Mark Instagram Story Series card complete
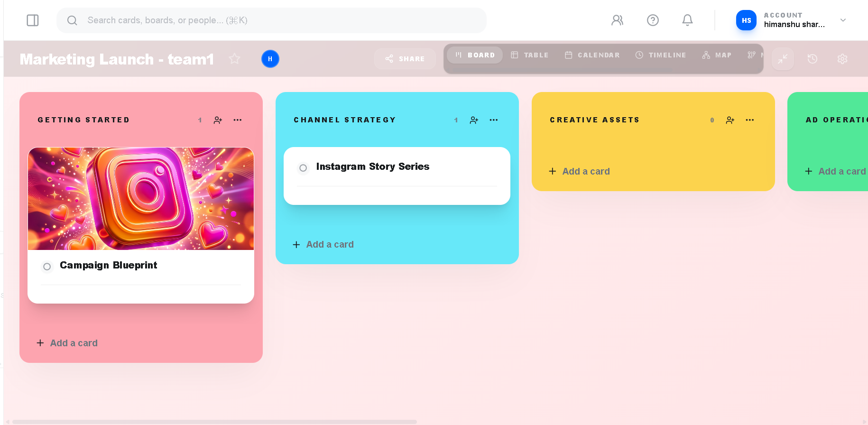Screen dimensions: 868x425 [x=303, y=168]
